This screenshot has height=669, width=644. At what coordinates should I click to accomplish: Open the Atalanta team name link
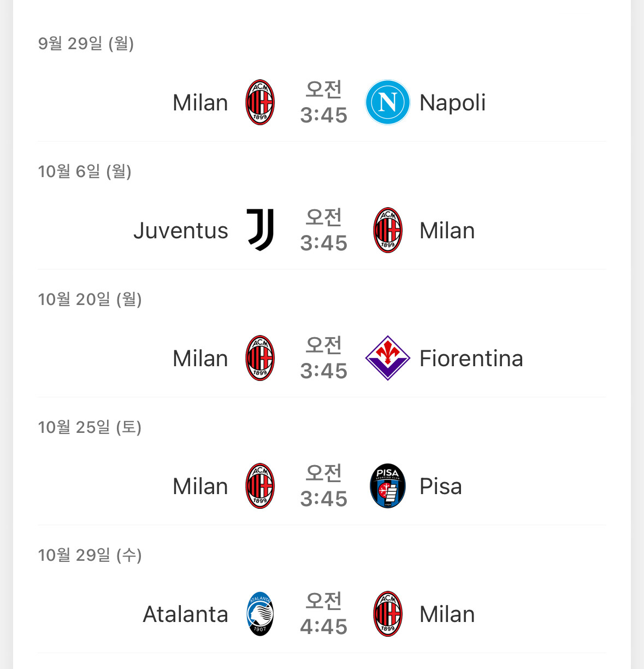(x=185, y=614)
